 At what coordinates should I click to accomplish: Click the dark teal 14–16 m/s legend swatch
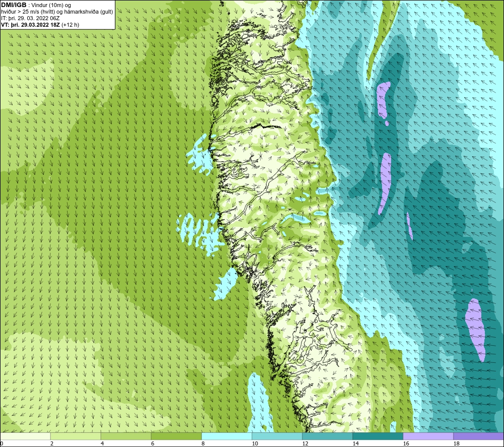(378, 436)
